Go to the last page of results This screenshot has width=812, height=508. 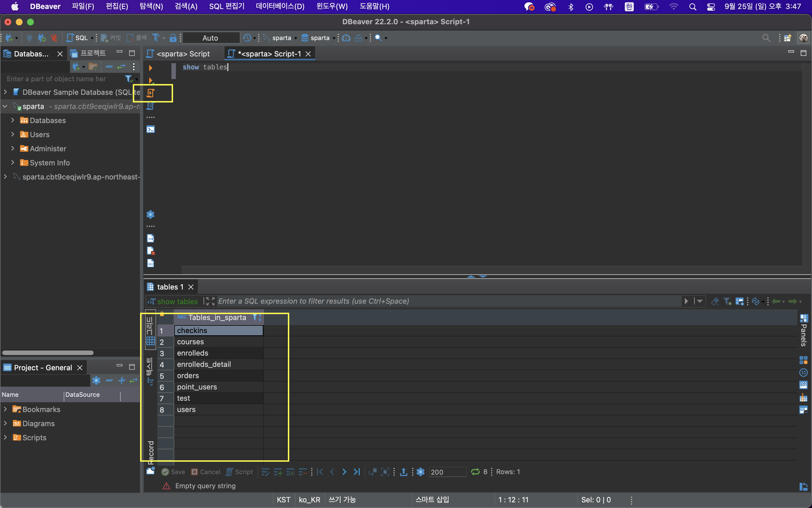pyautogui.click(x=357, y=472)
